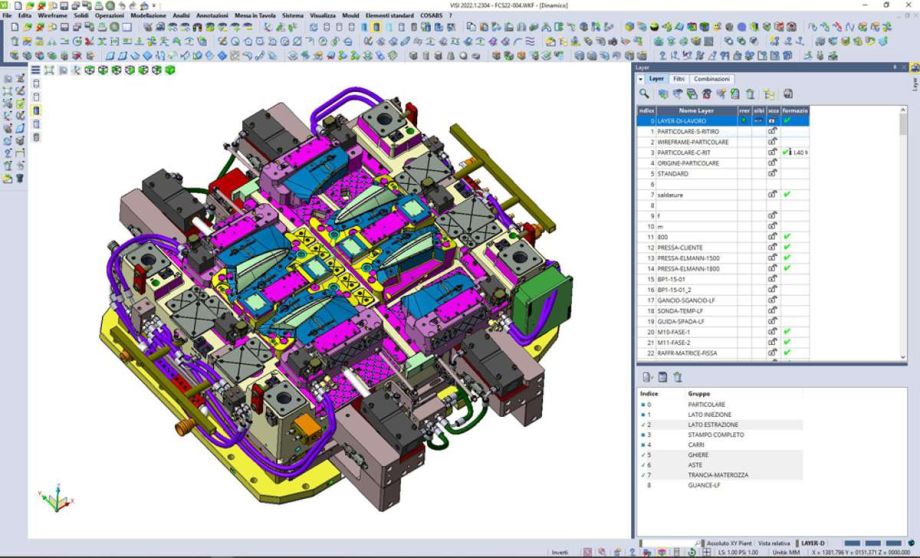Screen dimensions: 920x558
Task: Click the blue sphere icon in the toolbar
Action: pyautogui.click(x=742, y=27)
